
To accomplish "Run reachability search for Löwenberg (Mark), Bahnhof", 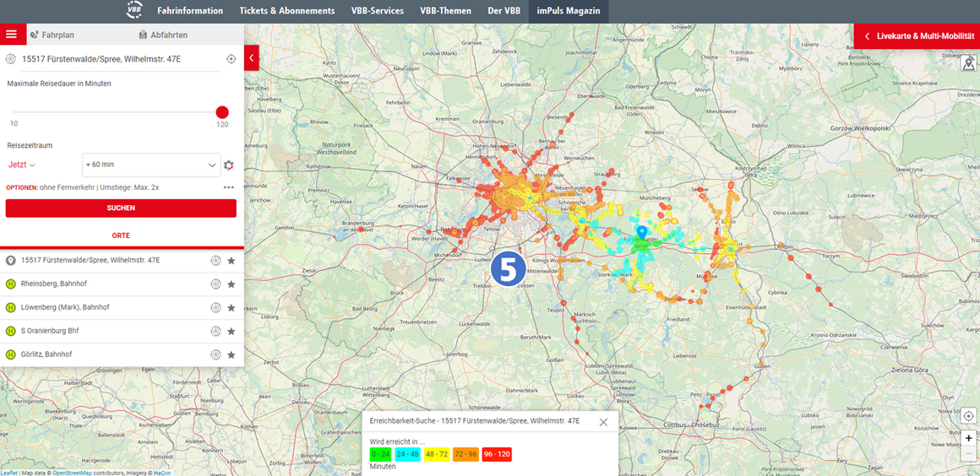I will tap(215, 307).
